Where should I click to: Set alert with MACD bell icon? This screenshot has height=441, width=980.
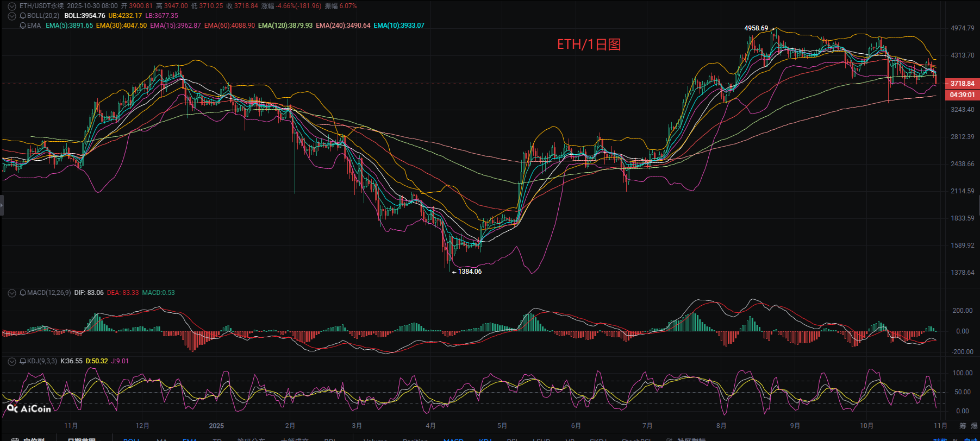pyautogui.click(x=23, y=293)
